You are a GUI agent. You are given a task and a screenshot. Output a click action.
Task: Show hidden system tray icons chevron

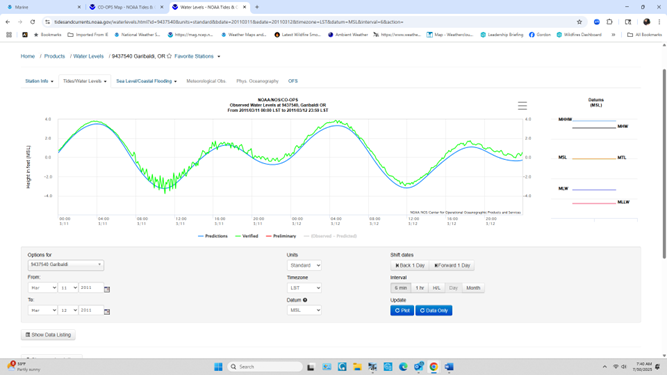(x=604, y=366)
